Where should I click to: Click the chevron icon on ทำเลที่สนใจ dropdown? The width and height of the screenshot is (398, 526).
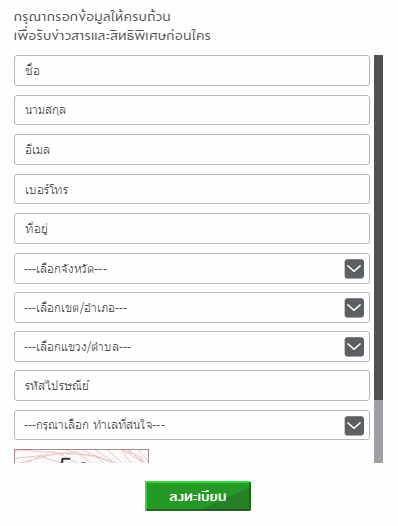354,426
